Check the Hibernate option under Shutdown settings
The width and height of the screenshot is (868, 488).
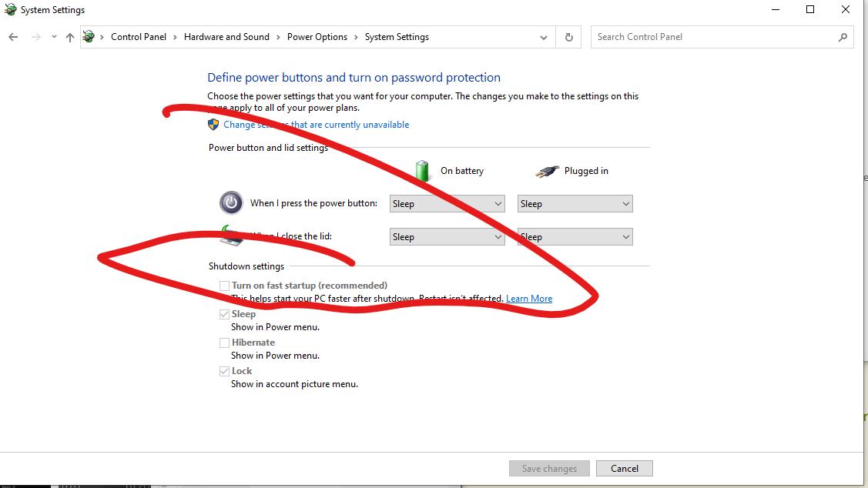pos(224,342)
